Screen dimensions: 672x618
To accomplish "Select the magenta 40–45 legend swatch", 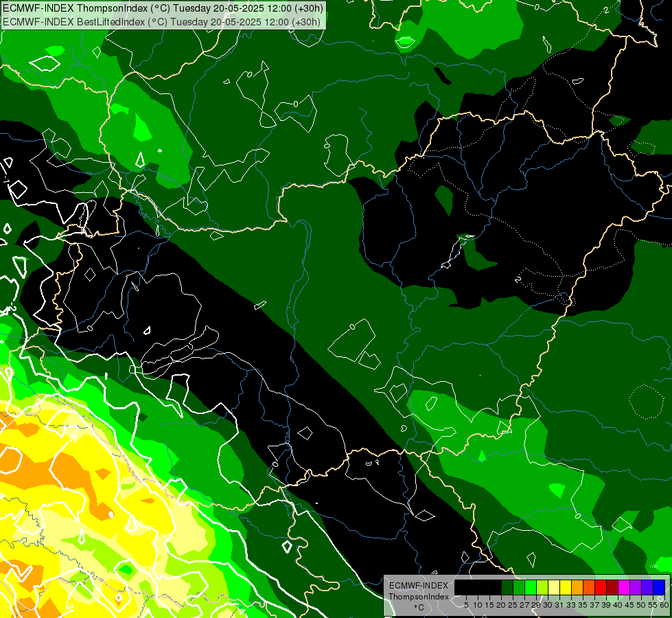I will [x=624, y=587].
